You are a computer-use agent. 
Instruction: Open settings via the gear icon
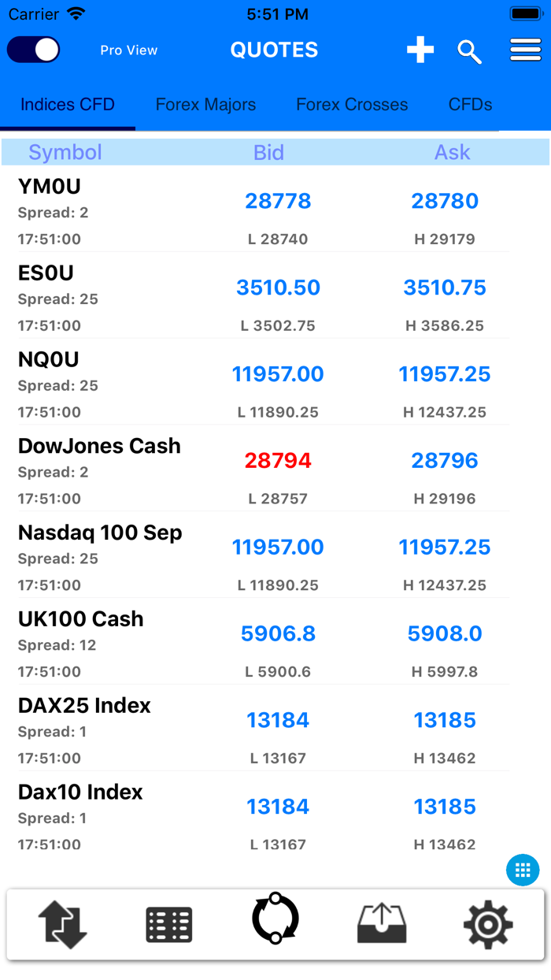point(487,924)
